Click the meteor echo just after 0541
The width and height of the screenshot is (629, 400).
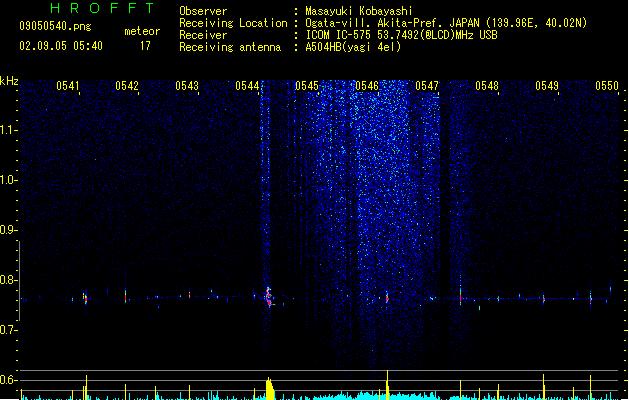tap(85, 298)
